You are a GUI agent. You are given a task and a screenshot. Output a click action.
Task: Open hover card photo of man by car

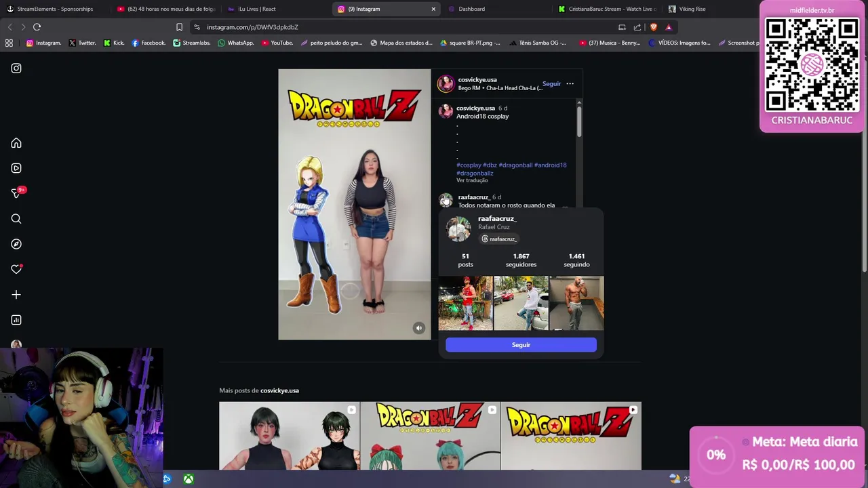pos(521,303)
